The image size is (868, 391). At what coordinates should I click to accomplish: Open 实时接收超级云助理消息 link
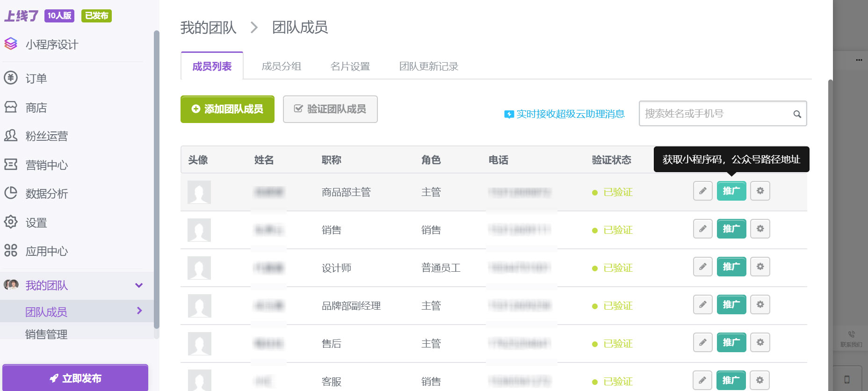[564, 114]
